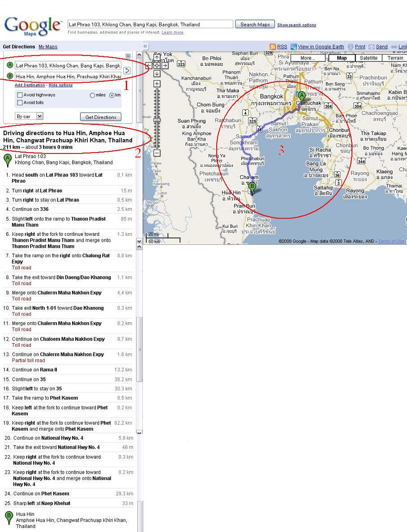Image resolution: width=407 pixels, height=532 pixels.
Task: Pan the map down with arrow
Action: pyautogui.click(x=157, y=74)
